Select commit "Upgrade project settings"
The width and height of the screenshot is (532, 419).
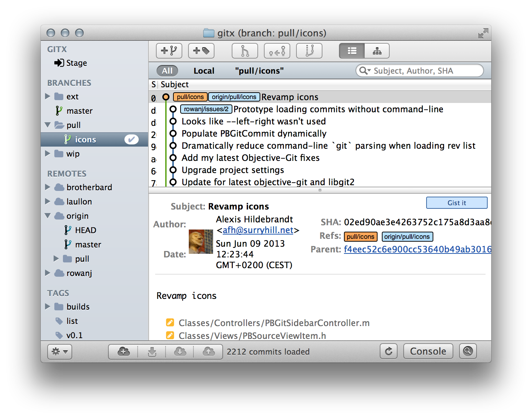tap(320, 170)
